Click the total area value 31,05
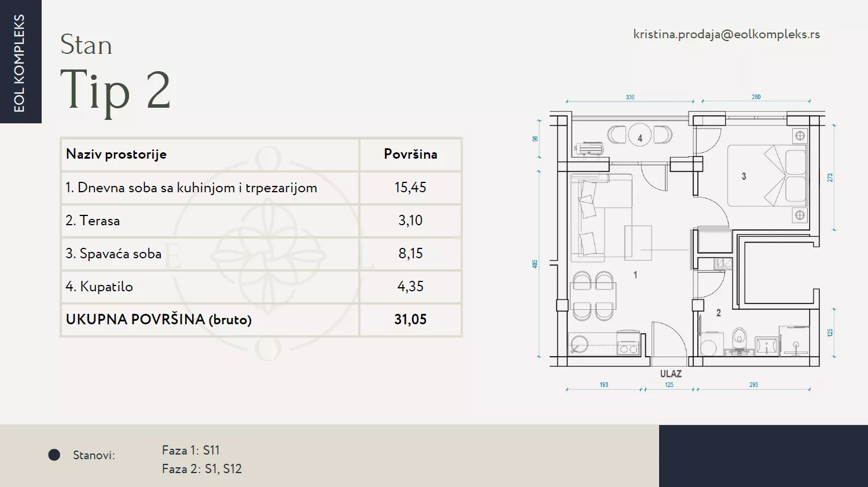 (x=410, y=320)
